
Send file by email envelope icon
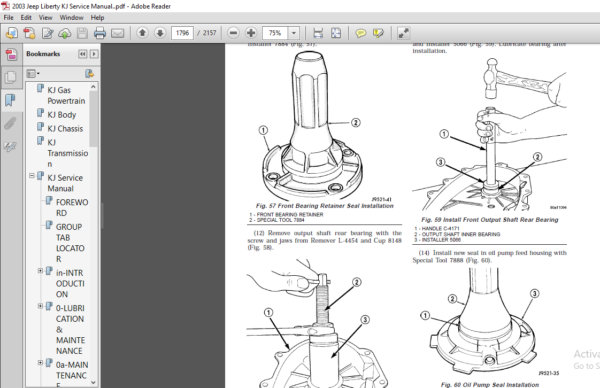(x=117, y=33)
